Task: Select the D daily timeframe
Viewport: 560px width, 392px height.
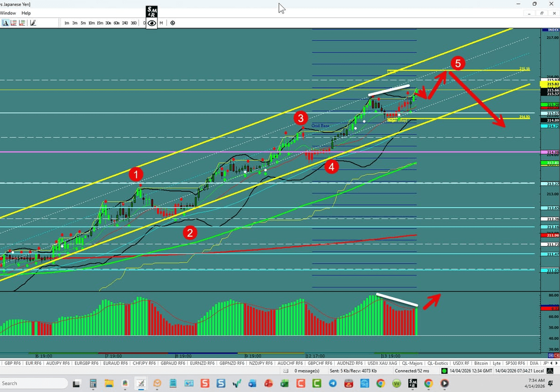Action: pyautogui.click(x=144, y=22)
